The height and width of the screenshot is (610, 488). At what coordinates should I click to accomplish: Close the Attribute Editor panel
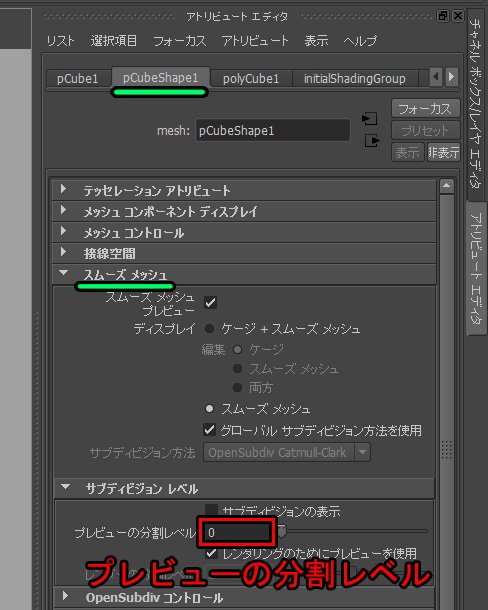click(x=458, y=16)
